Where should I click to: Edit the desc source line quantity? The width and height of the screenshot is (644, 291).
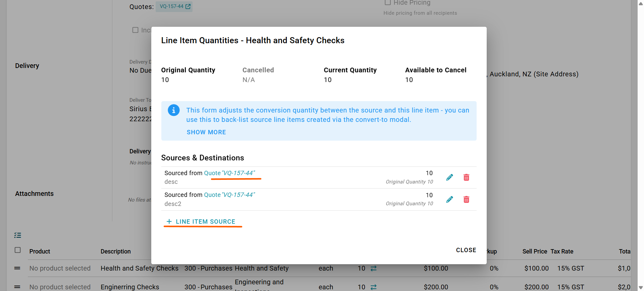(449, 177)
